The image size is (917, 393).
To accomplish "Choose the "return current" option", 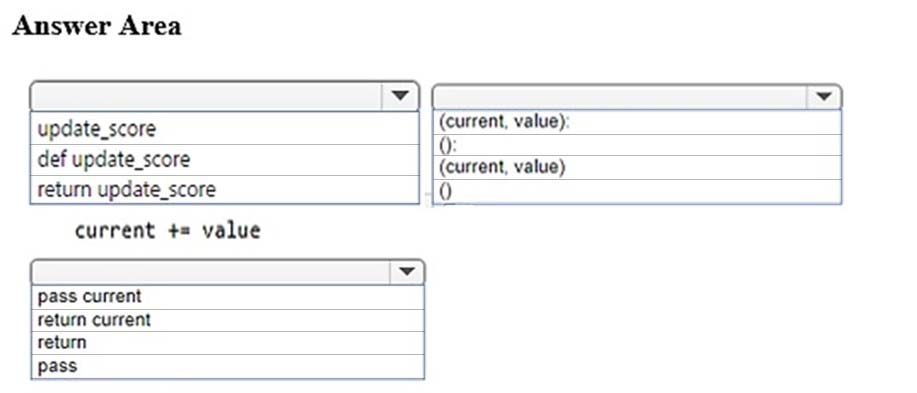I will [x=227, y=320].
